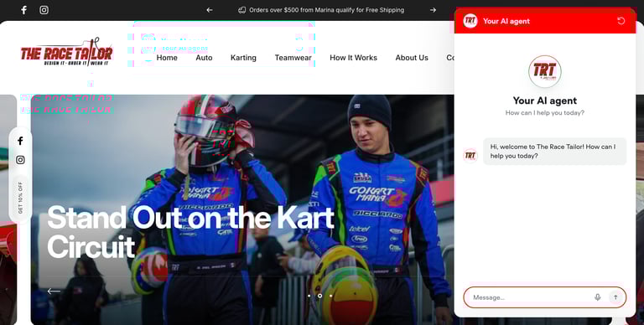Click TRT avatar beside welcome message
The width and height of the screenshot is (644, 325).
click(470, 156)
